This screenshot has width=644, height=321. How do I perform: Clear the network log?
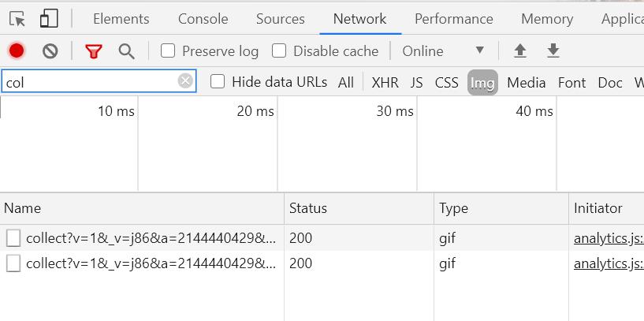tap(50, 51)
